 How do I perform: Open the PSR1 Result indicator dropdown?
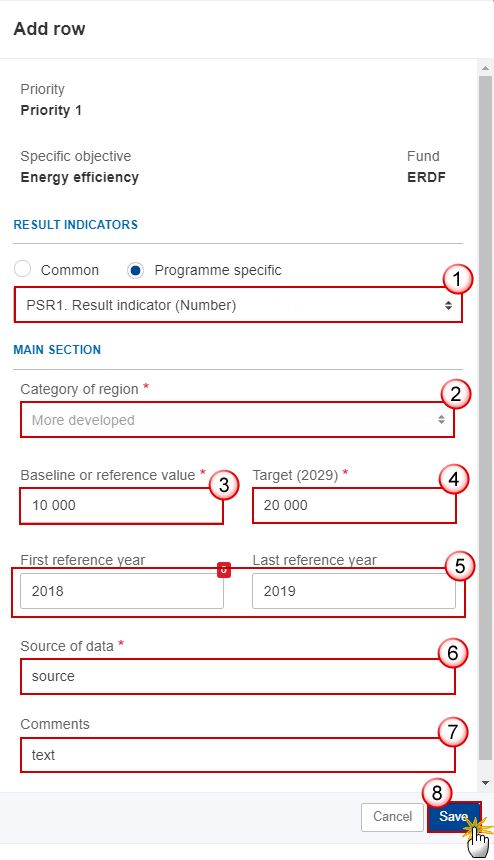point(238,305)
